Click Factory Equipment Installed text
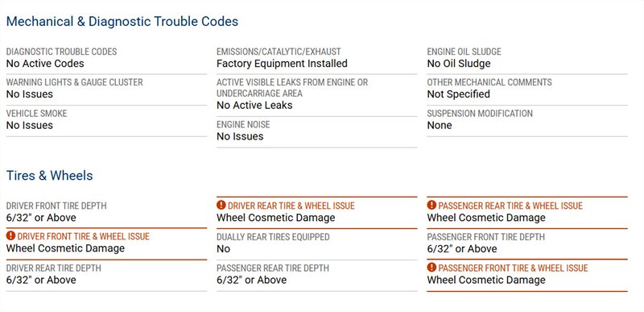This screenshot has height=312, width=644. coord(283,64)
